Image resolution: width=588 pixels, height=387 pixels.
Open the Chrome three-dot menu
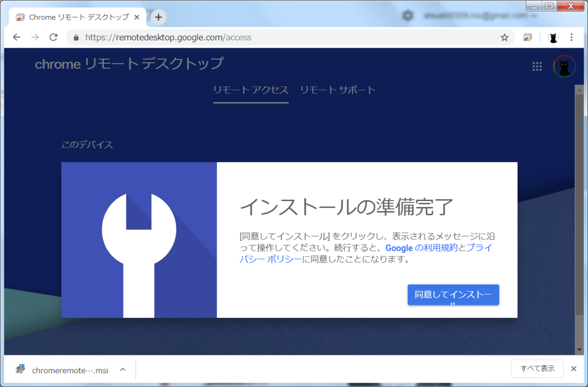point(571,37)
